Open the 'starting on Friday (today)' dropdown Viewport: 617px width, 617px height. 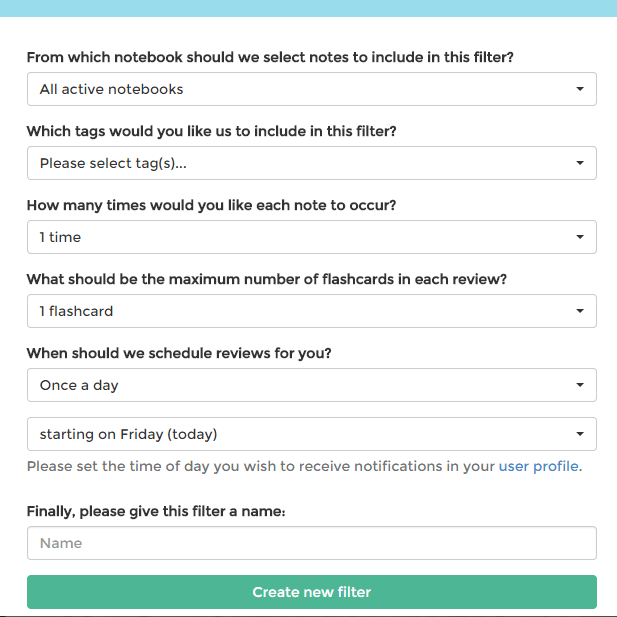click(x=312, y=434)
